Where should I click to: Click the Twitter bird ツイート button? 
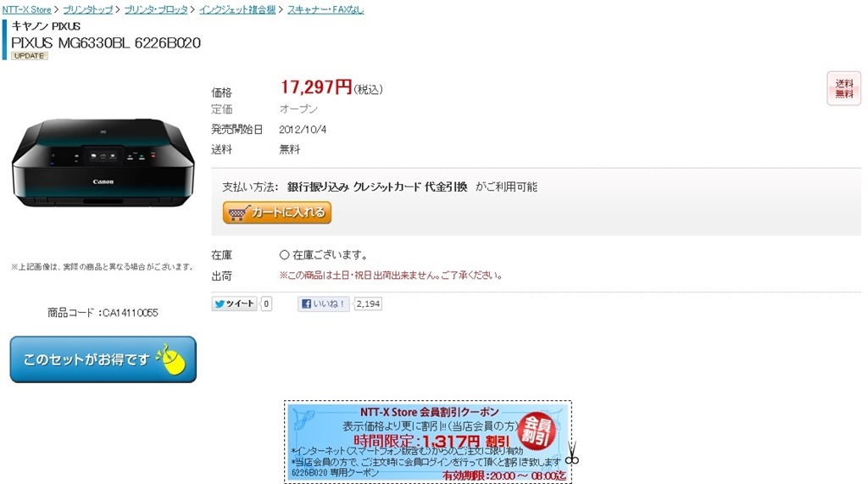[x=234, y=303]
